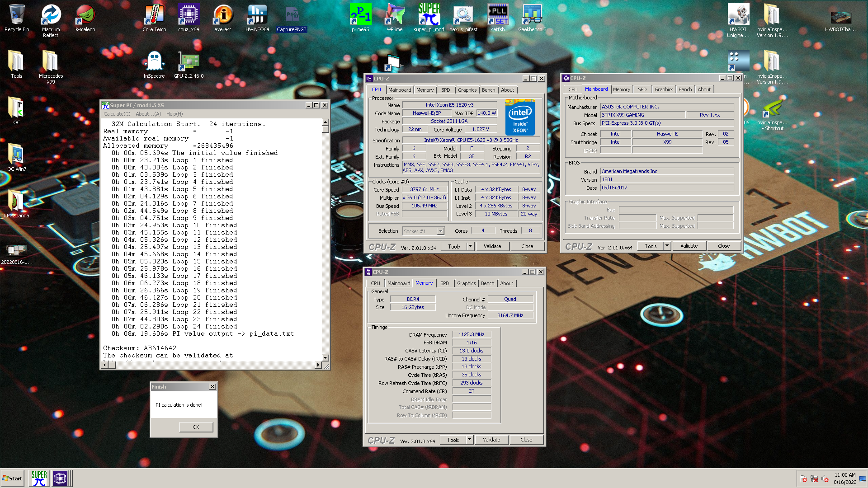Select CPU tab in Memory CPU-Z window
The height and width of the screenshot is (488, 868).
(375, 283)
